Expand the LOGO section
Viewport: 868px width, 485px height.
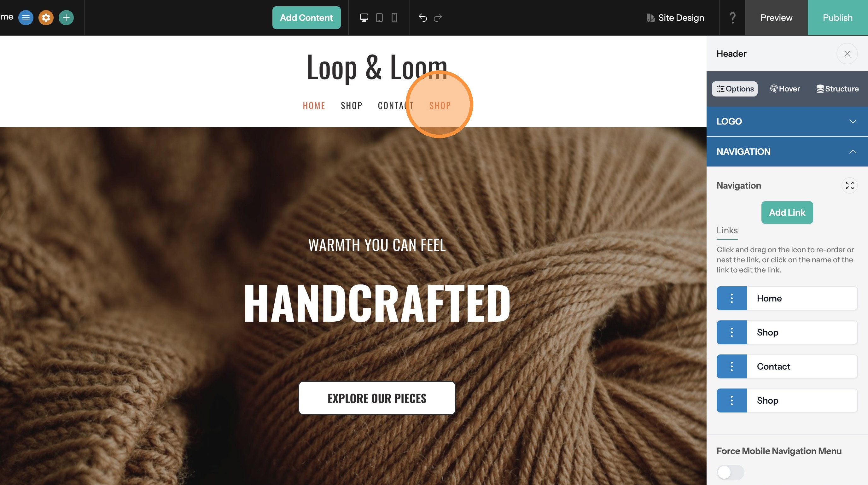[787, 121]
